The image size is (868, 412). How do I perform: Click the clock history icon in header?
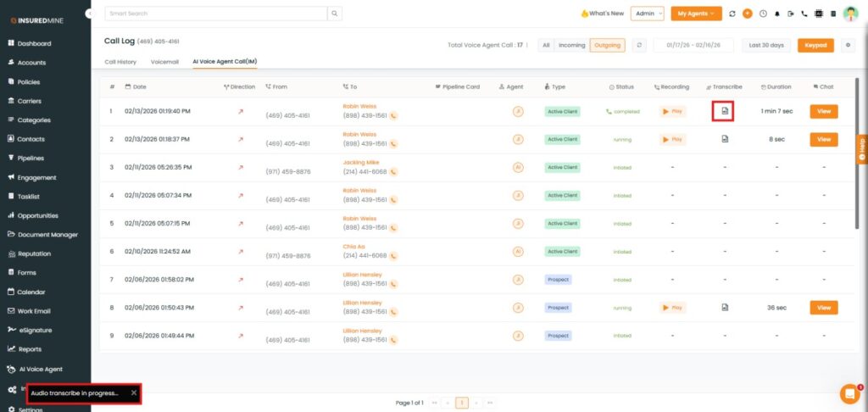[x=763, y=14]
